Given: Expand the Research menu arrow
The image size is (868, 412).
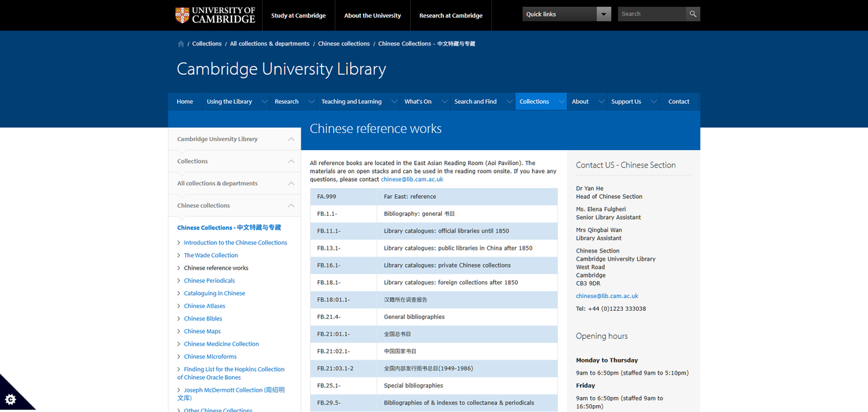Looking at the screenshot, I should tap(312, 102).
